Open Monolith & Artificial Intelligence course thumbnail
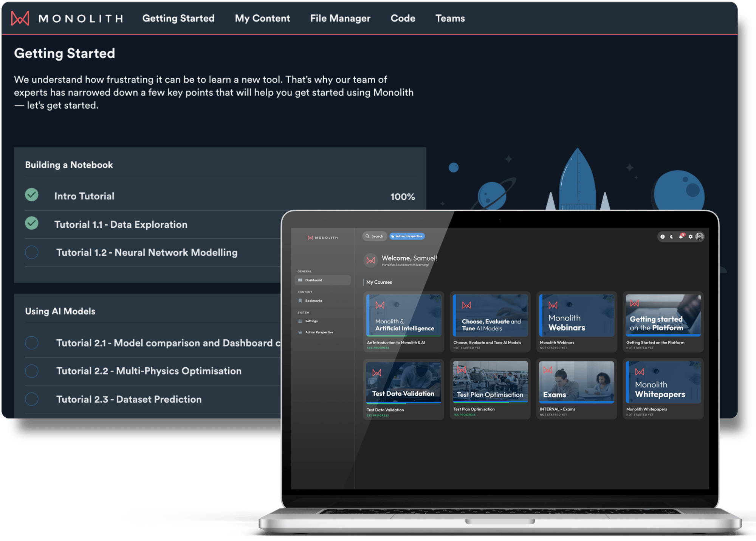 pos(404,315)
